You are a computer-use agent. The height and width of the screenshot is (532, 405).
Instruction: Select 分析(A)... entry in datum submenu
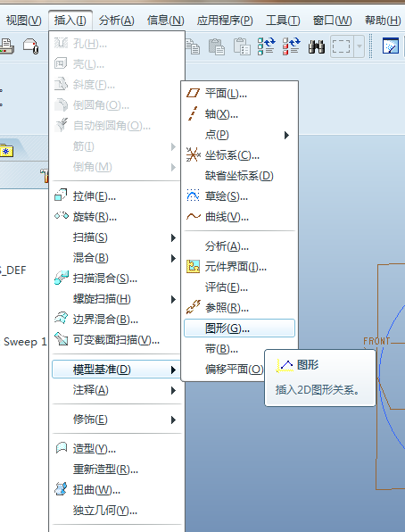coord(239,246)
